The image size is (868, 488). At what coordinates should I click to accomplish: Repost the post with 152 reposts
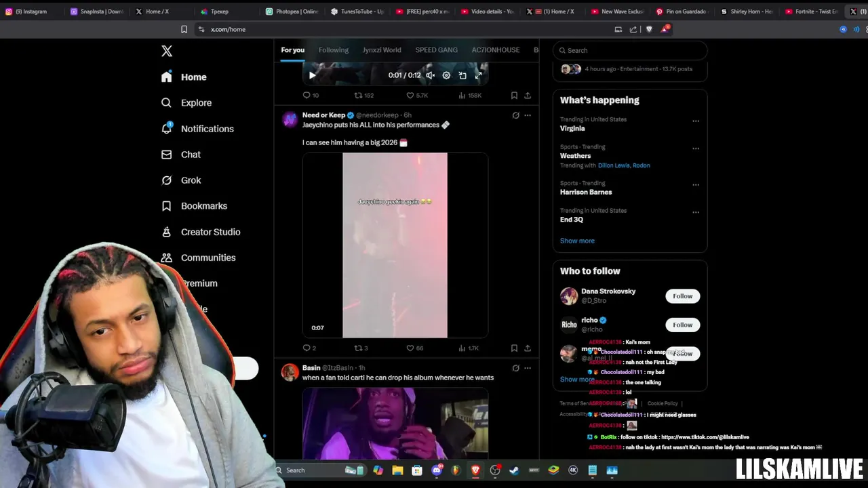point(364,96)
